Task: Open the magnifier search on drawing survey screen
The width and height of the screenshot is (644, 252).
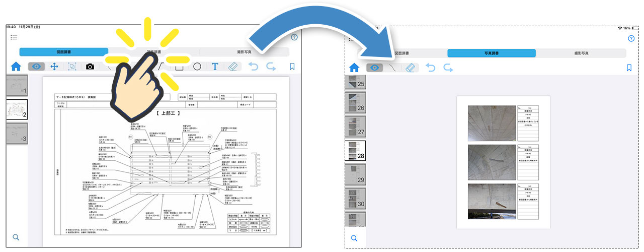Action: click(16, 237)
